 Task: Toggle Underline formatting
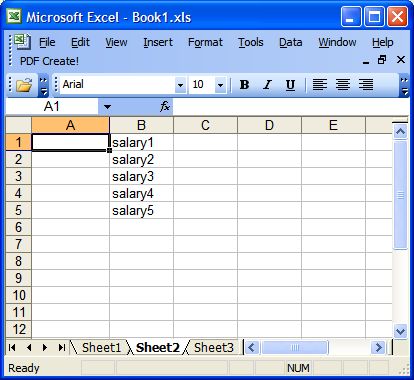[290, 85]
